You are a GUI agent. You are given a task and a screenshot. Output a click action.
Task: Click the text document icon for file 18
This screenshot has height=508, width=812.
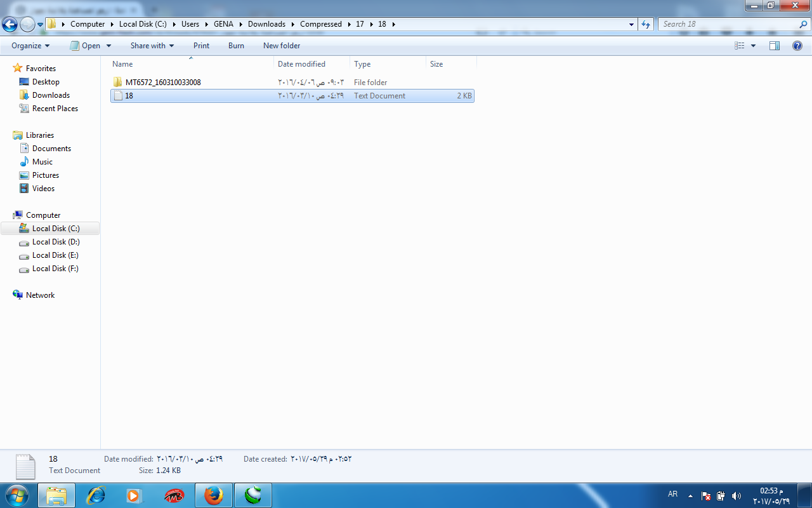(x=117, y=96)
